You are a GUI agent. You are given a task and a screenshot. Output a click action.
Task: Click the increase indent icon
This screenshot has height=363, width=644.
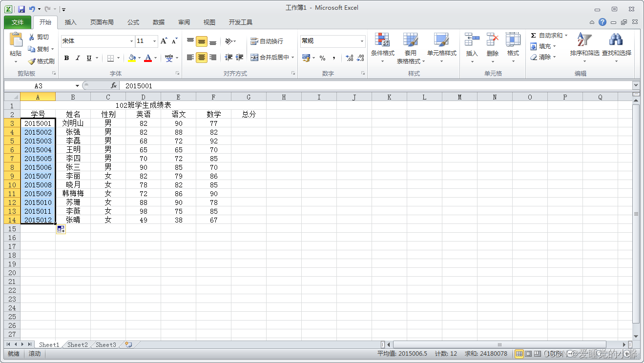[239, 58]
